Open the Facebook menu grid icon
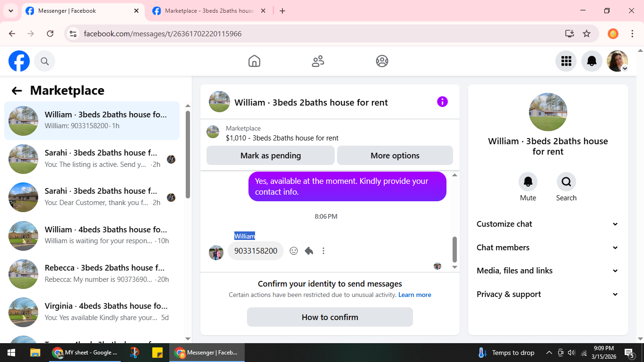Viewport: 644px width, 362px height. point(566,61)
